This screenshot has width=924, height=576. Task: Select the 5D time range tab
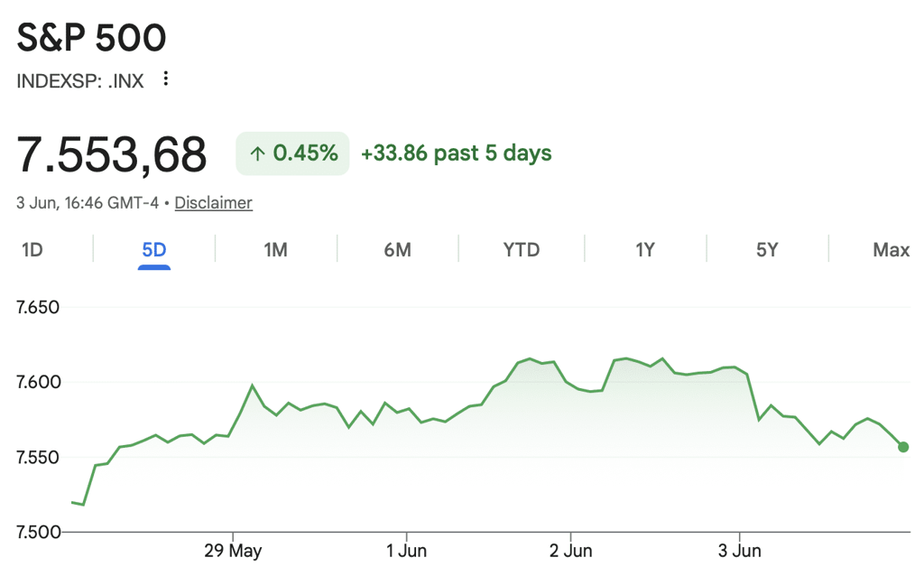point(153,250)
